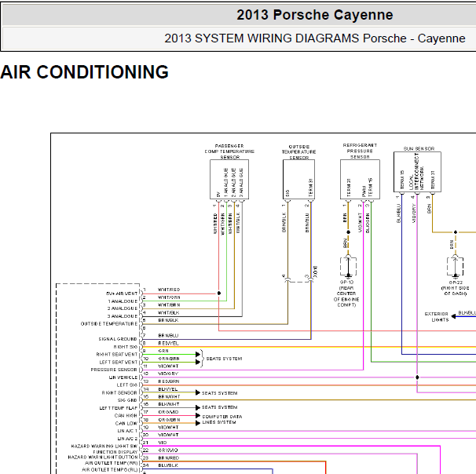Click "SEATS SYSTEM" on the BLK/WHT wire
This screenshot has width=476, height=474.
219,407
